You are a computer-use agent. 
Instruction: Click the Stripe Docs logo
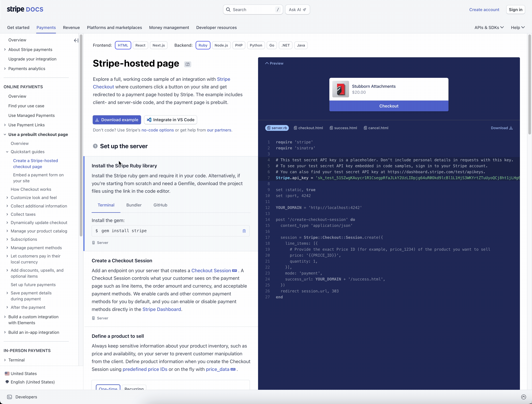[25, 9]
